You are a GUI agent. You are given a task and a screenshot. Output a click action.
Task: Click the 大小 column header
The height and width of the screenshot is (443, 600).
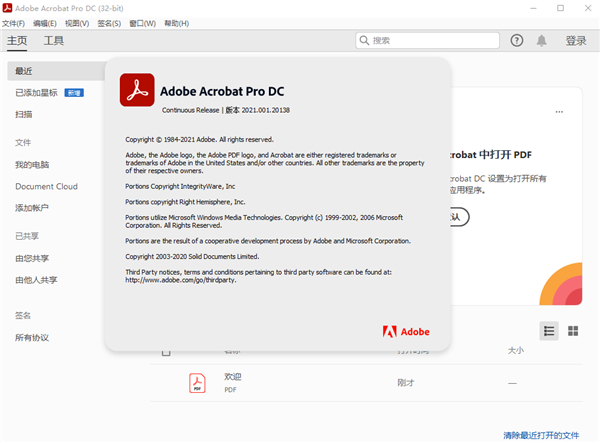515,350
